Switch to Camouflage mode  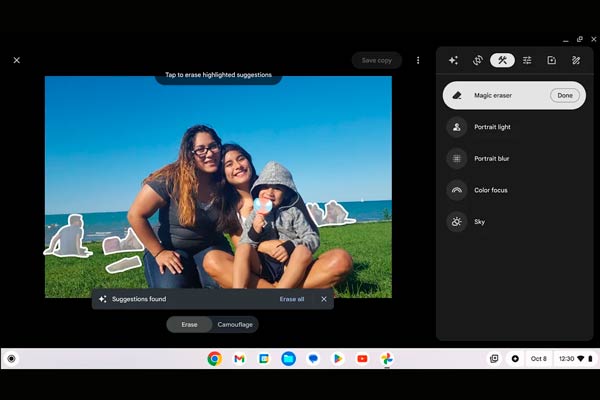[235, 325]
